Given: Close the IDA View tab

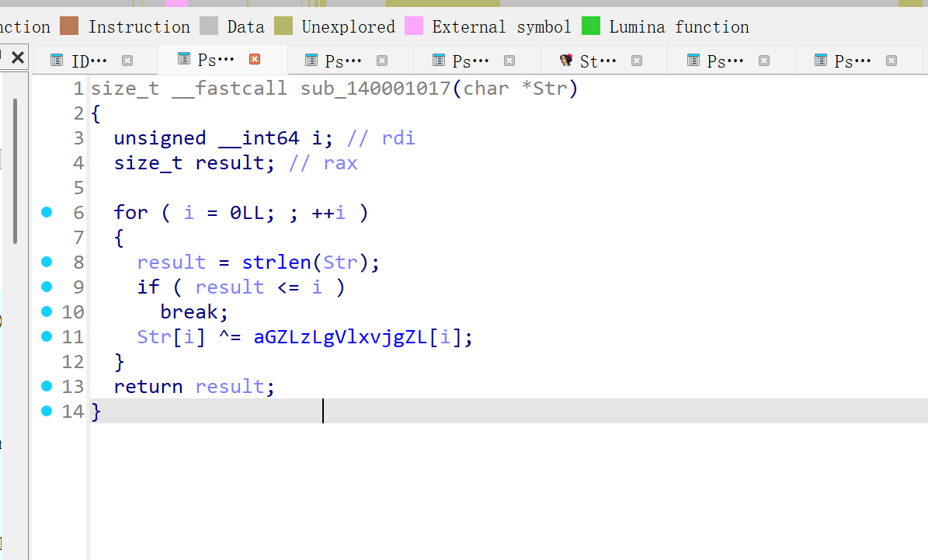Looking at the screenshot, I should [x=127, y=61].
